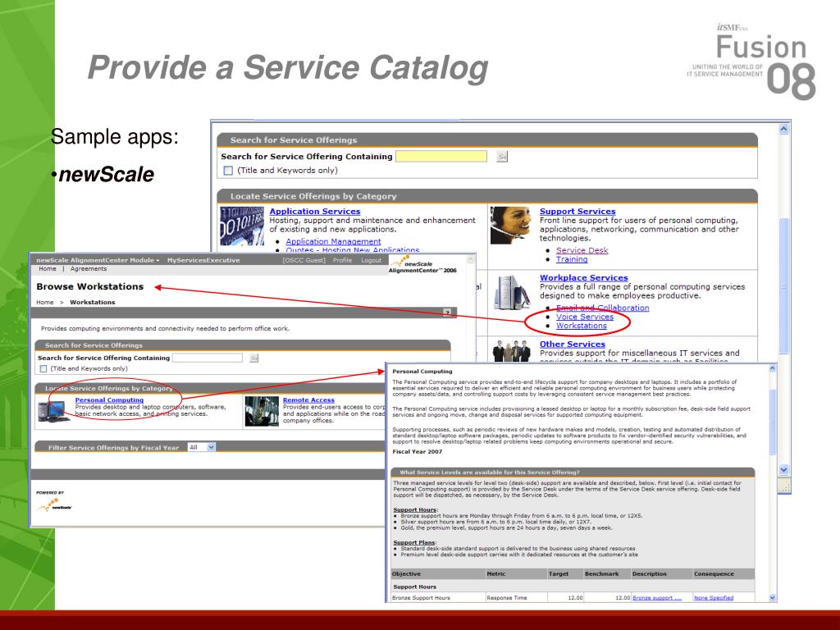Click scroll up arrow in Personal Computing window
Screen dimensions: 840x630
(773, 368)
